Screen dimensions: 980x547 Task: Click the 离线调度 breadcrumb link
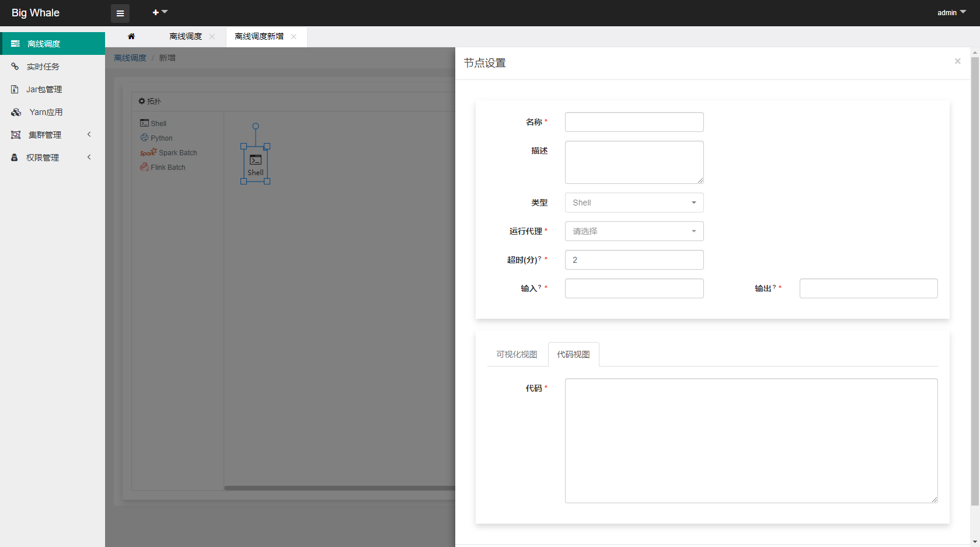[x=130, y=58]
